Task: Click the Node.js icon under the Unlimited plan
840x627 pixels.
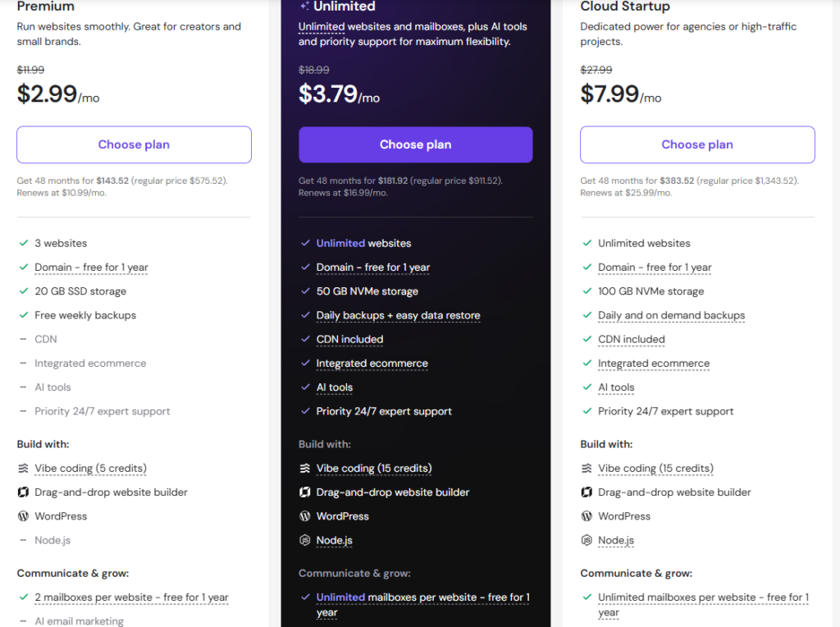Action: (305, 540)
